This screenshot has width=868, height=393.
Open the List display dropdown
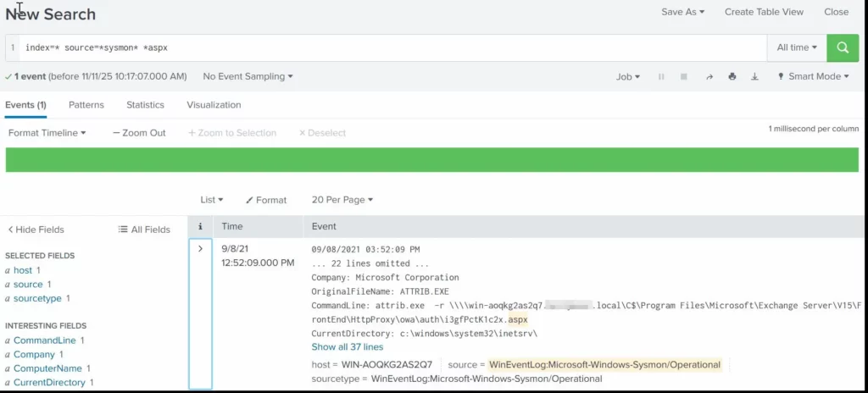point(211,200)
